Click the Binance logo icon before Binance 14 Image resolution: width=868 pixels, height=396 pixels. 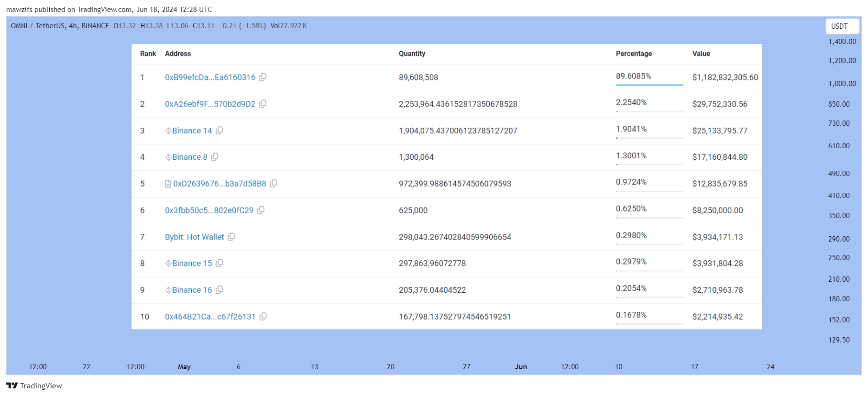click(168, 131)
